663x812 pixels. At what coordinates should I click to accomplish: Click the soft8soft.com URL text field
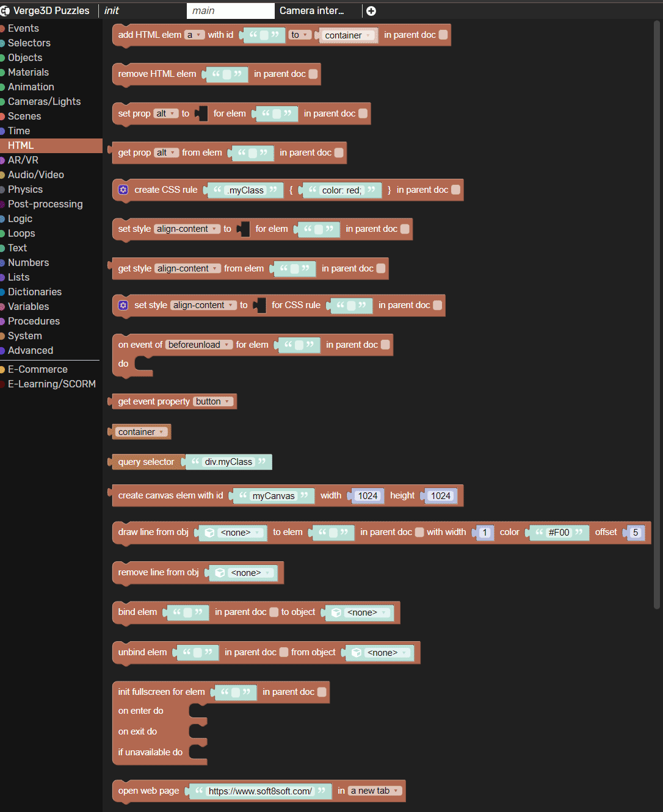[260, 791]
